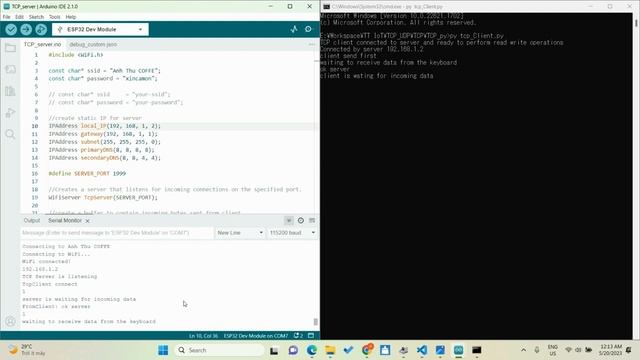Start debugging with the Debug button
Screen dimensions: 640x360
[41, 29]
